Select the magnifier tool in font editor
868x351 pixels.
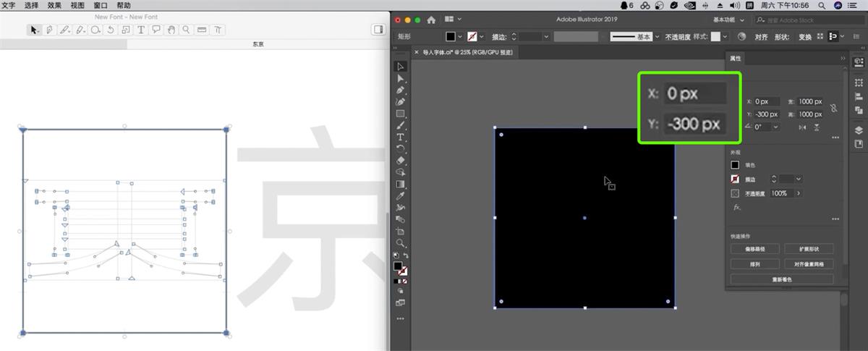187,30
